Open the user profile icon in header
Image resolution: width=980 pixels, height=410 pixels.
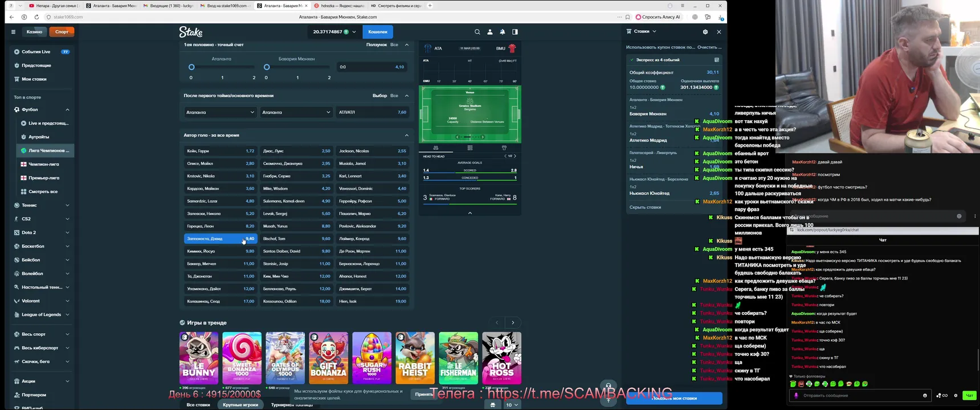[x=490, y=32]
